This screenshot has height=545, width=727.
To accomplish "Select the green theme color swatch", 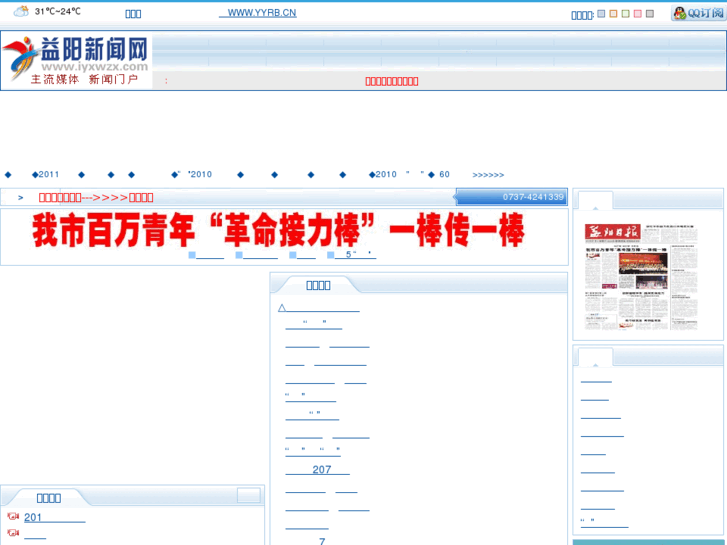I will click(625, 14).
